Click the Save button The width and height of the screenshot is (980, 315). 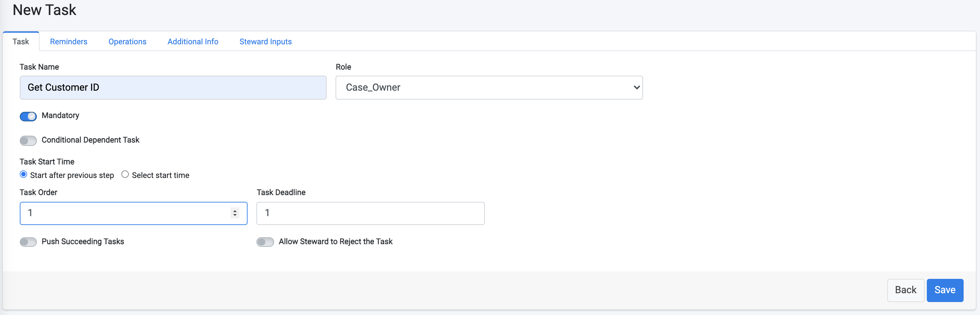pos(945,290)
